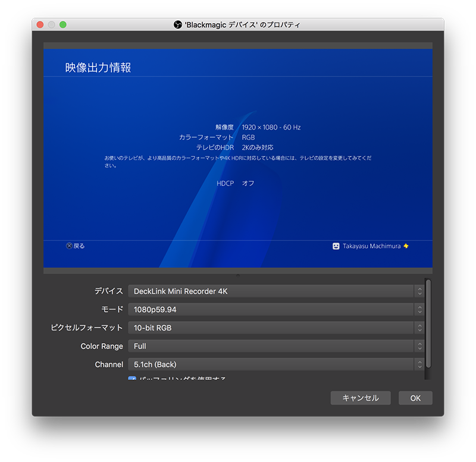Open the デバイス dropdown showing DeckLink Mini Recorder 4K
This screenshot has width=476, height=462.
point(276,291)
